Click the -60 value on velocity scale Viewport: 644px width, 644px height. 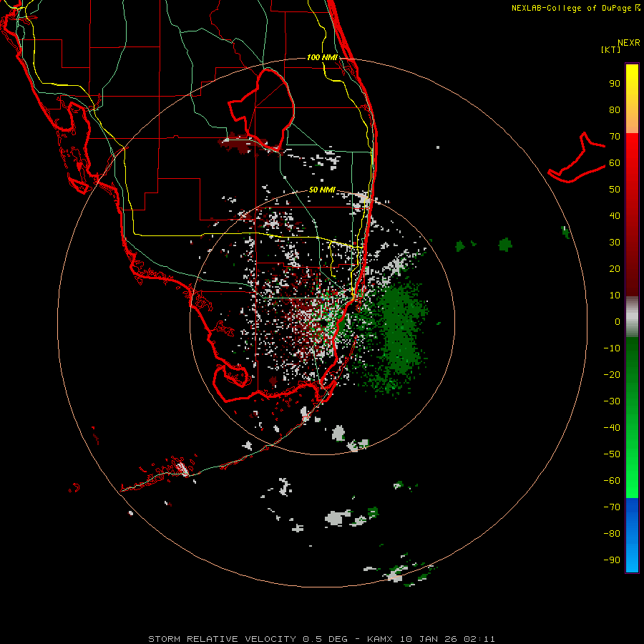pyautogui.click(x=612, y=481)
